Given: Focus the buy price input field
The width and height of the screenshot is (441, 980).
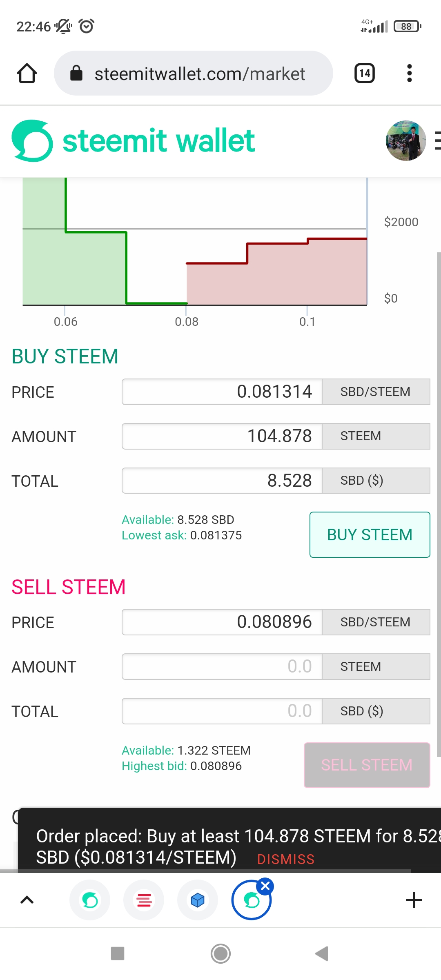Looking at the screenshot, I should [222, 392].
